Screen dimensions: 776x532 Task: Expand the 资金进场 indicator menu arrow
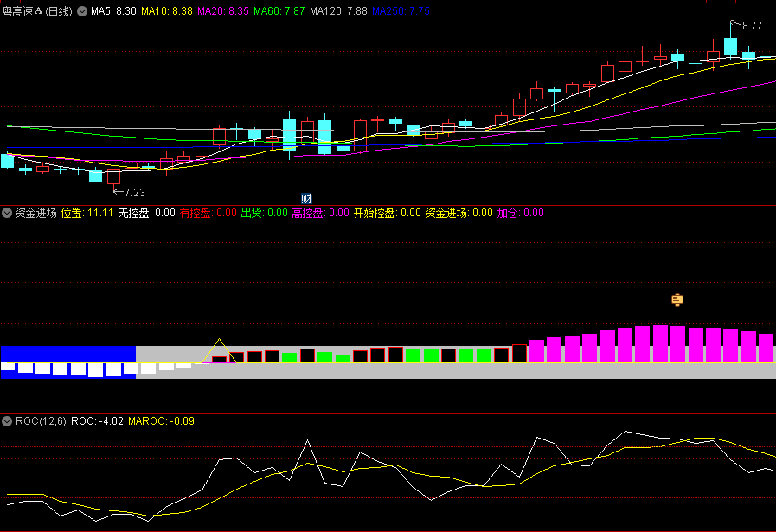point(7,213)
